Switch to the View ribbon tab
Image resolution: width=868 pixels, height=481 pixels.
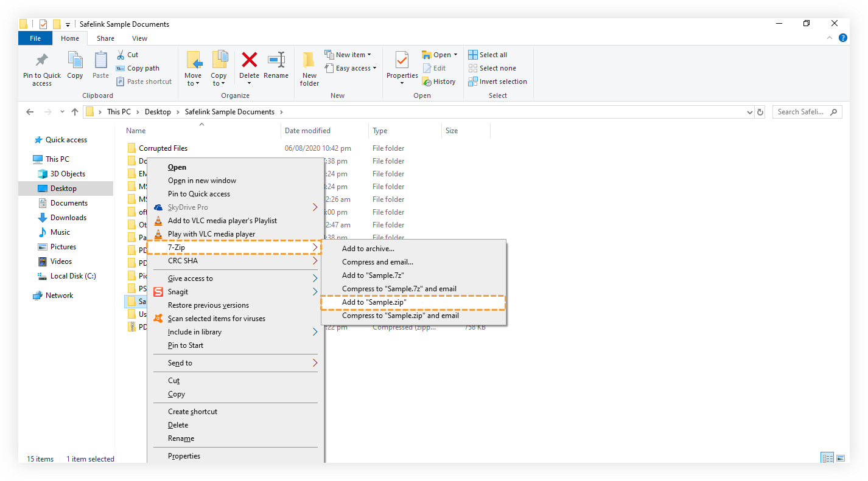(139, 38)
